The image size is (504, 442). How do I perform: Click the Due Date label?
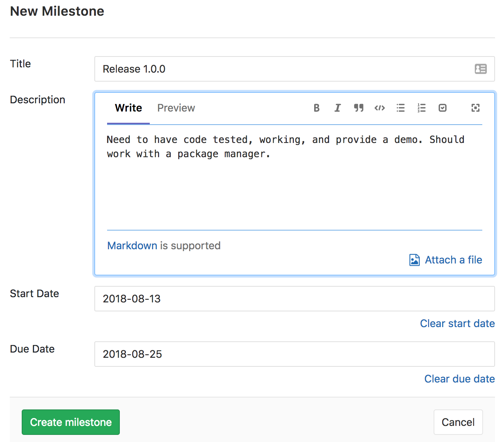pyautogui.click(x=32, y=349)
